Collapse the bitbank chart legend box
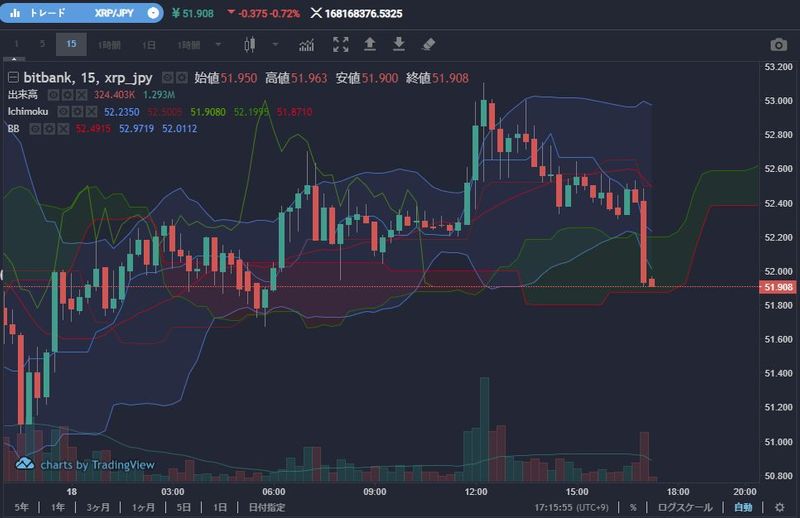The width and height of the screenshot is (800, 518). click(13, 77)
